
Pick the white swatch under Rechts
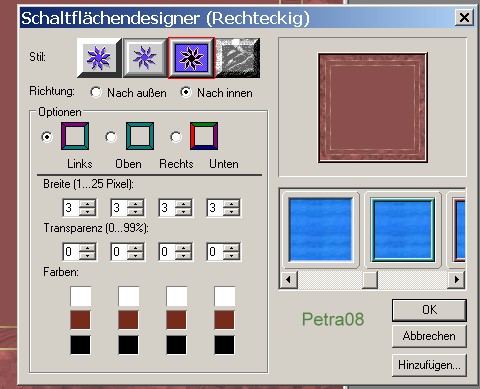tap(177, 296)
